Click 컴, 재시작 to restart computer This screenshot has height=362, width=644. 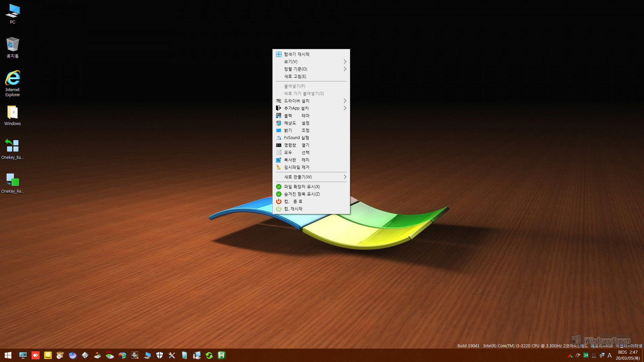pos(311,209)
